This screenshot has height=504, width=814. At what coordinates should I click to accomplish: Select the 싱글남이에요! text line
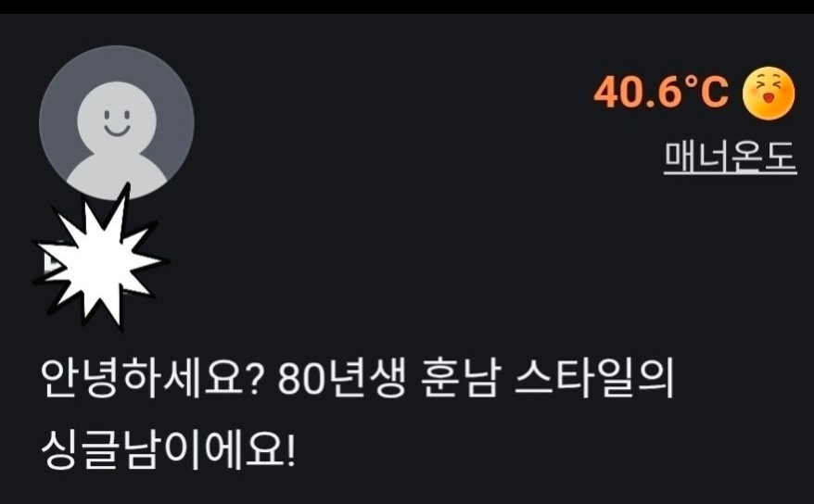coord(168,449)
